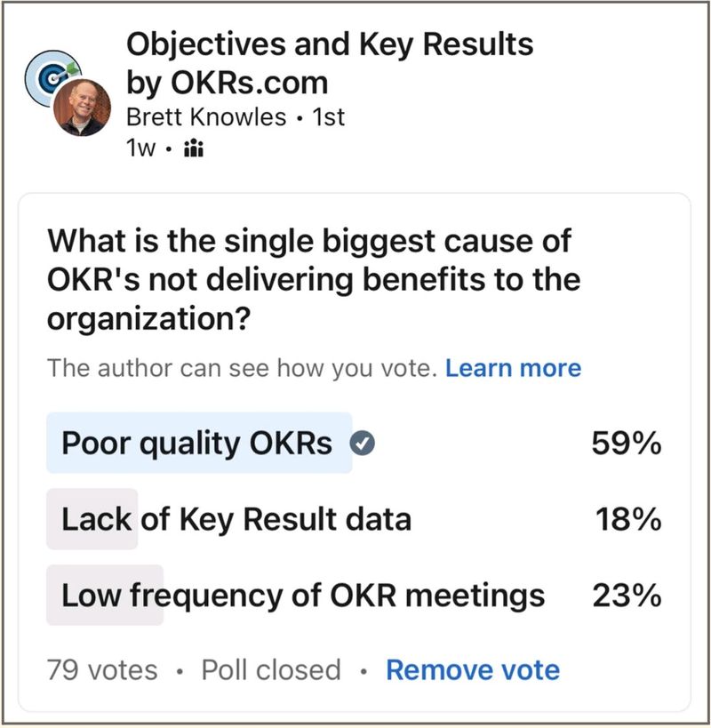Open the "Learn more" link

coord(515,367)
